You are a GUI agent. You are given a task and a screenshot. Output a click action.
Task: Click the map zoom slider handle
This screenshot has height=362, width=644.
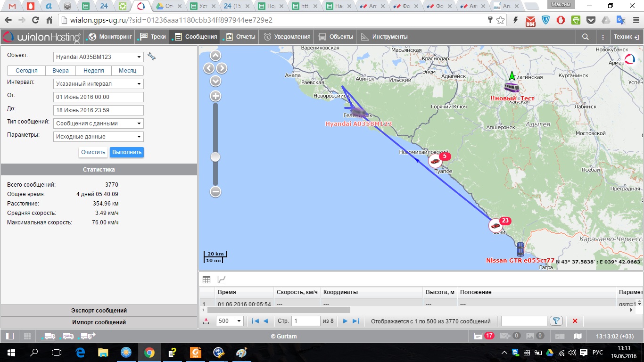(215, 157)
